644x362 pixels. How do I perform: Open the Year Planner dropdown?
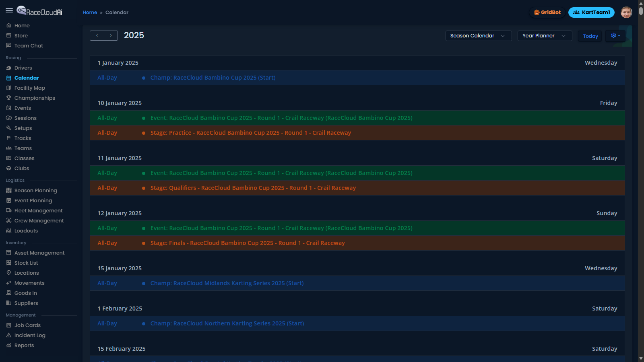[x=545, y=35]
